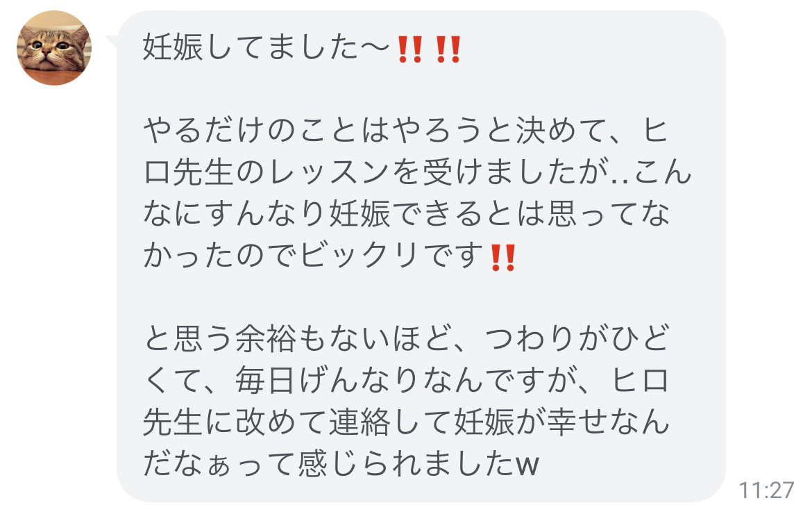Image resolution: width=812 pixels, height=521 pixels.
Task: Click the trailing w character
Action: click(x=527, y=466)
